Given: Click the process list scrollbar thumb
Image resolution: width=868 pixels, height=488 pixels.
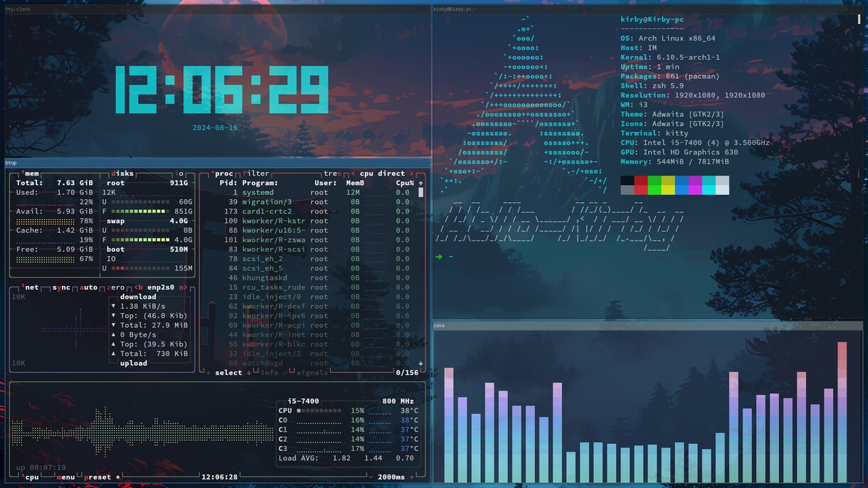Looking at the screenshot, I should click(420, 192).
